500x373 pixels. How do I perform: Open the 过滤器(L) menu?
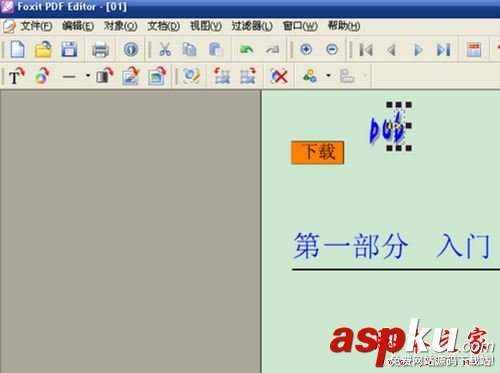(x=252, y=26)
